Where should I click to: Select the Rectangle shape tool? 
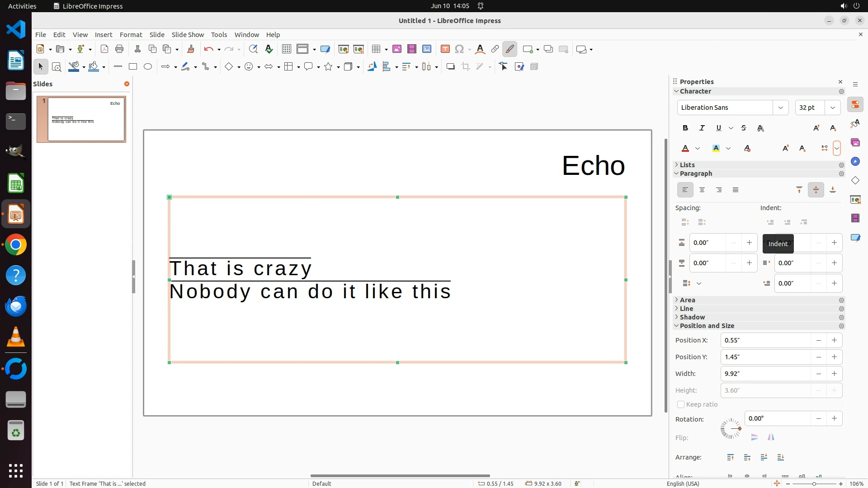[133, 67]
